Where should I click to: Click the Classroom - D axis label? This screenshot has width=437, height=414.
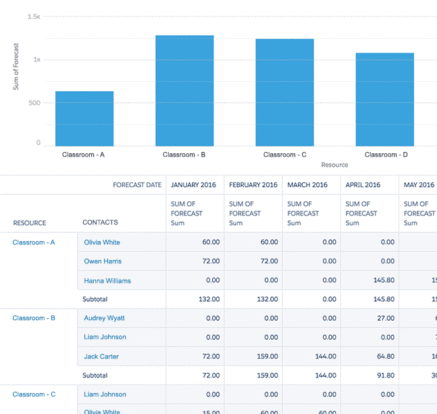tap(386, 155)
